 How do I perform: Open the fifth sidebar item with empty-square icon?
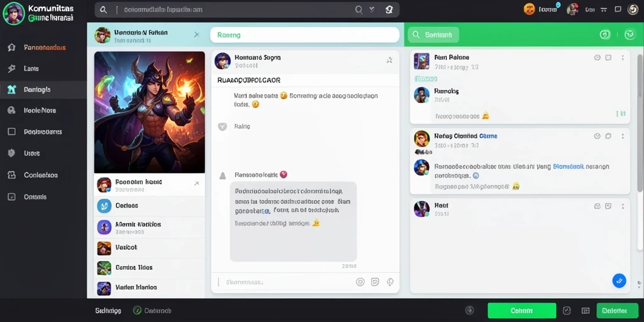[43, 132]
